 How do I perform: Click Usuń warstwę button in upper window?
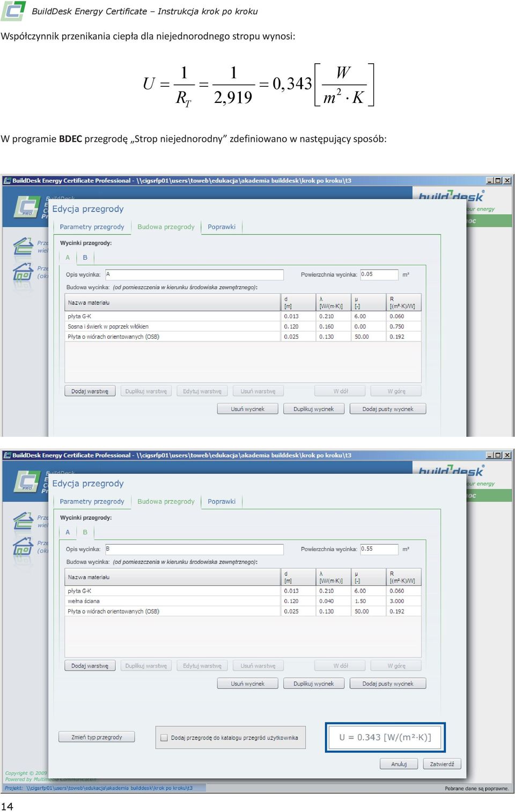click(258, 391)
